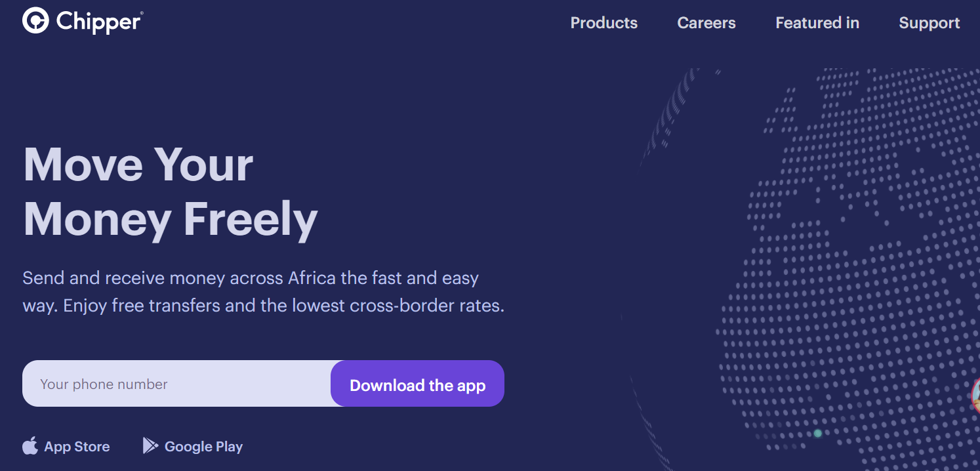The image size is (980, 471).
Task: Click the Google Play triangle icon
Action: pos(150,446)
